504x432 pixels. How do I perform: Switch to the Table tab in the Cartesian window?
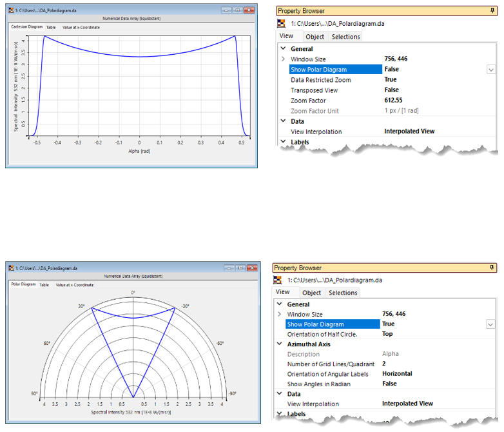[x=51, y=28]
